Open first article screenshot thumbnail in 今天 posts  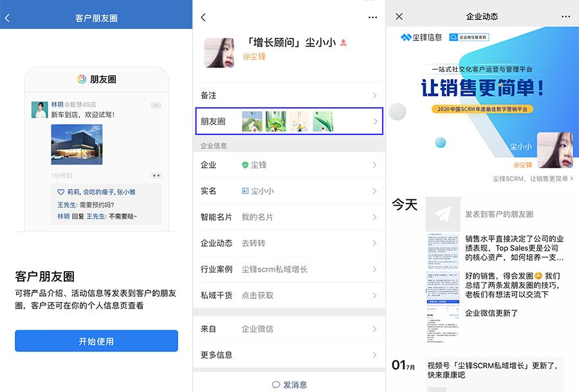[443, 251]
